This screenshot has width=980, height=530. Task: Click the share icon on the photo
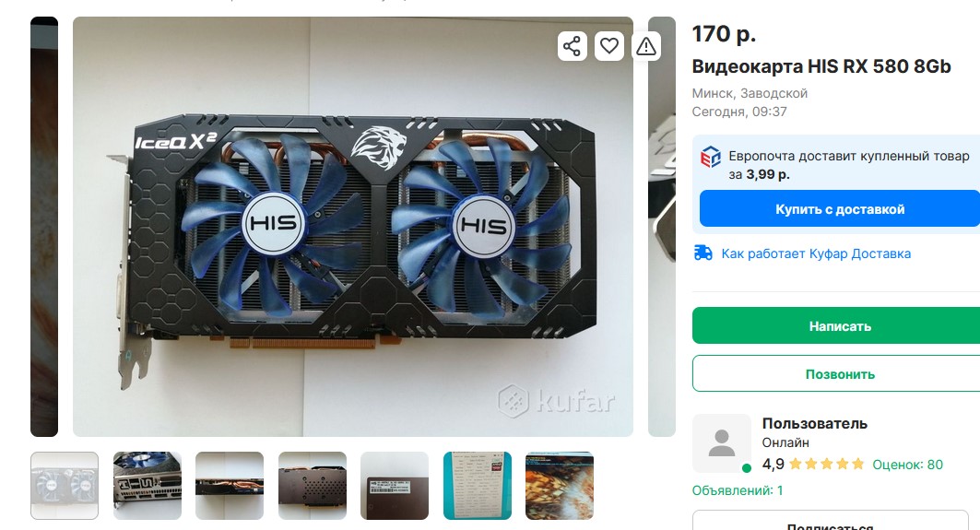pos(572,45)
